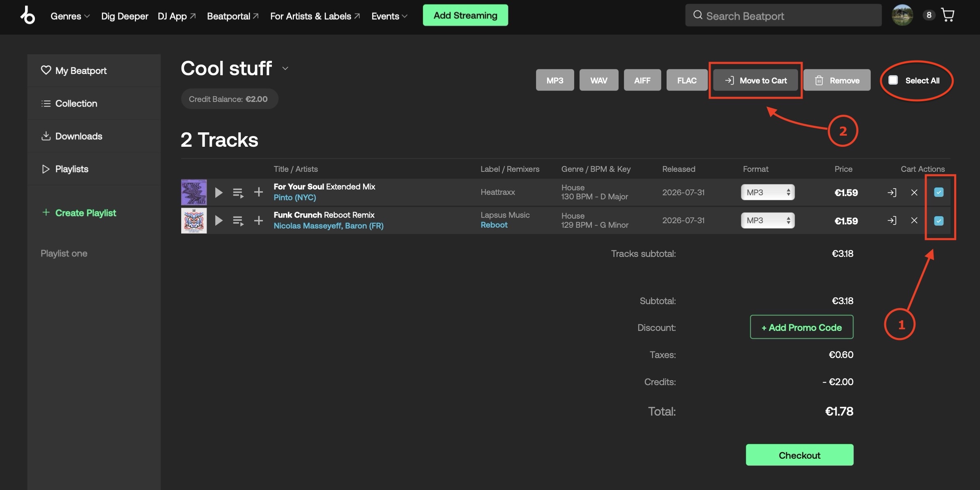Add Funk Crunch to a playlist
Viewport: 980px width, 490px height.
(x=258, y=221)
